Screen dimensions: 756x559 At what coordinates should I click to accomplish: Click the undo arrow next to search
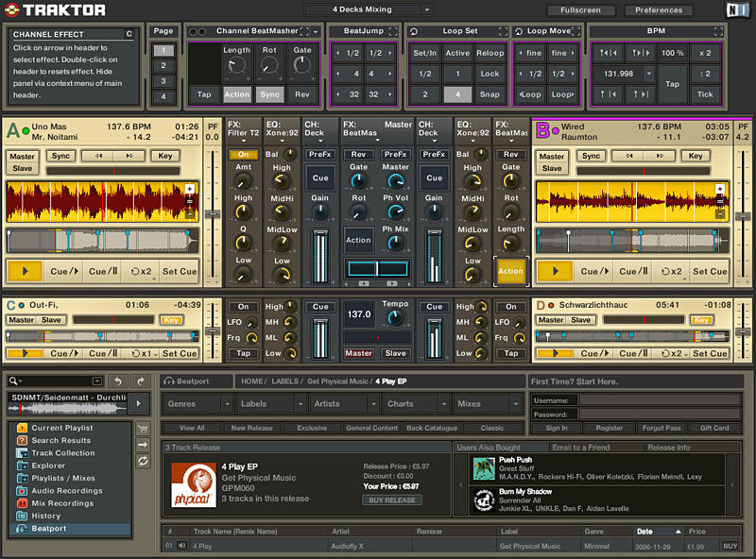click(118, 381)
